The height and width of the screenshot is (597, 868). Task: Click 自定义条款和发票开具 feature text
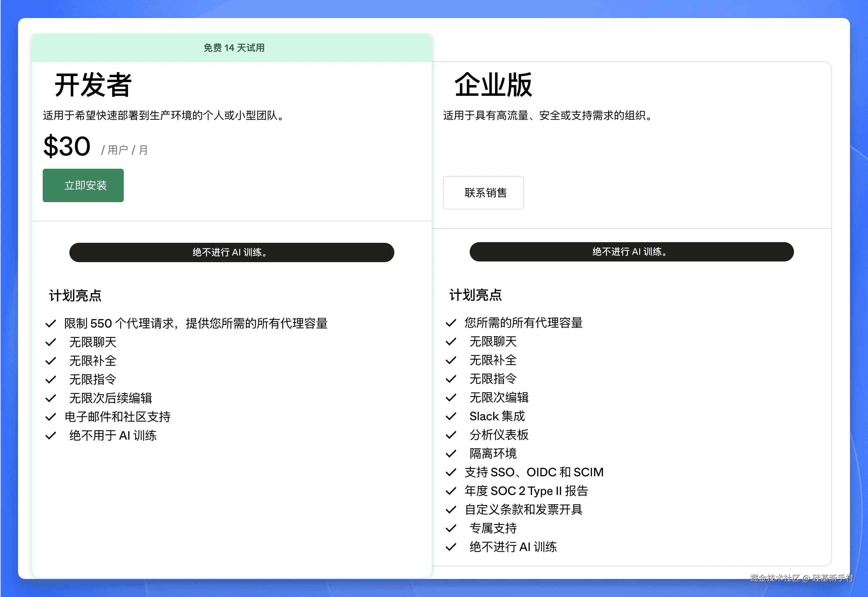pos(523,510)
